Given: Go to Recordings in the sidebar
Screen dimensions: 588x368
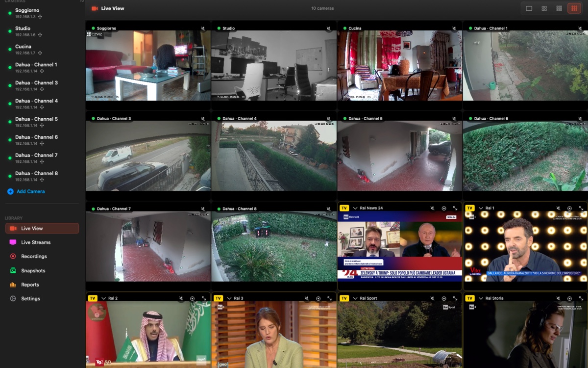Looking at the screenshot, I should [x=42, y=257].
